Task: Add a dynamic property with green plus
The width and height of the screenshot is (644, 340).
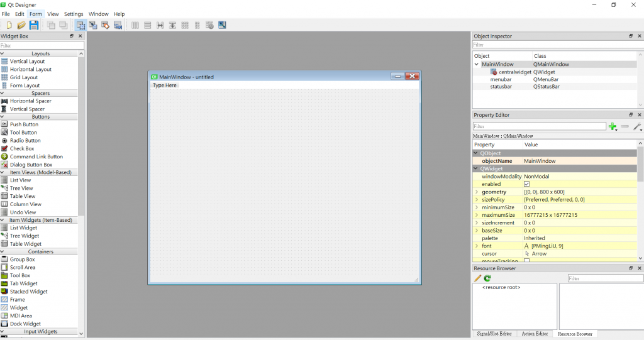Action: 613,126
